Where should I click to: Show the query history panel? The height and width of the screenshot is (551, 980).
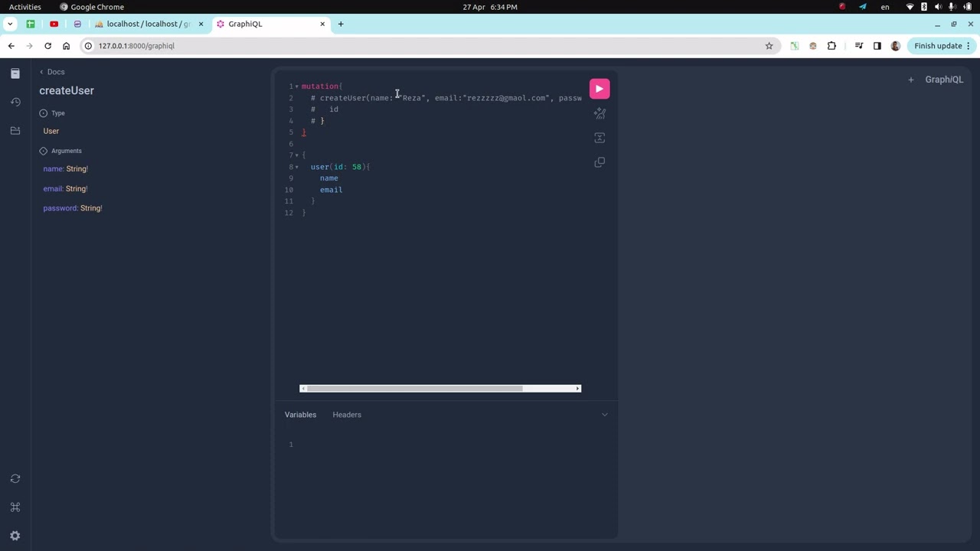pos(15,102)
